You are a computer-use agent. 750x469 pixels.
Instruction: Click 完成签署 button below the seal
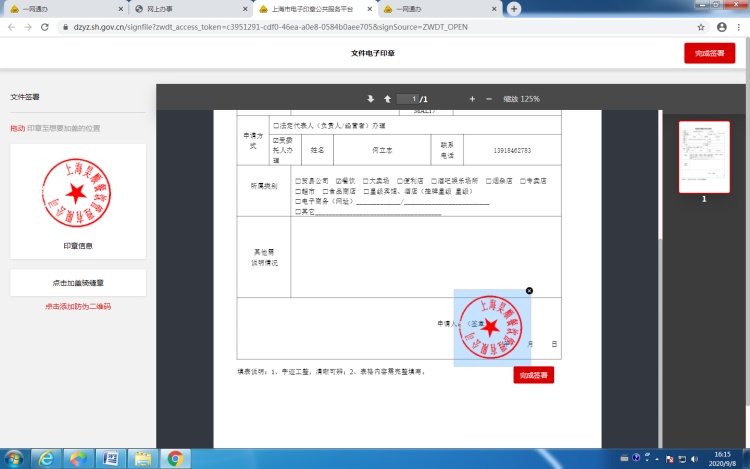tap(533, 375)
